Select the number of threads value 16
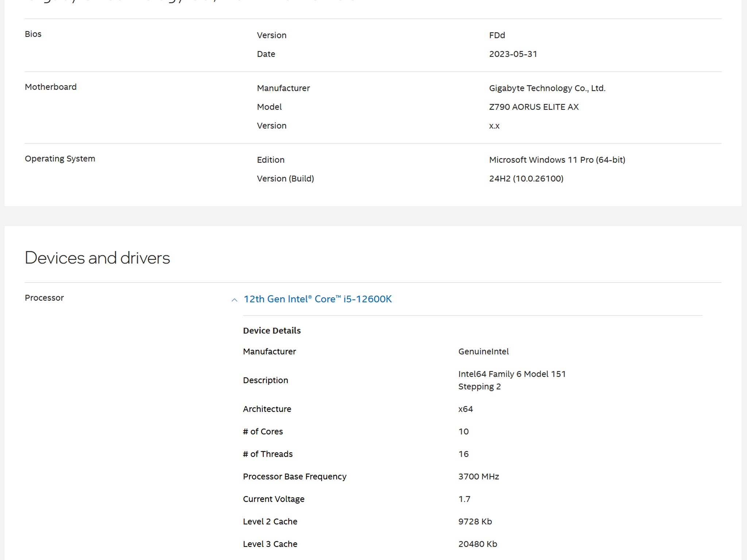Screen dimensions: 747x560 (463, 454)
